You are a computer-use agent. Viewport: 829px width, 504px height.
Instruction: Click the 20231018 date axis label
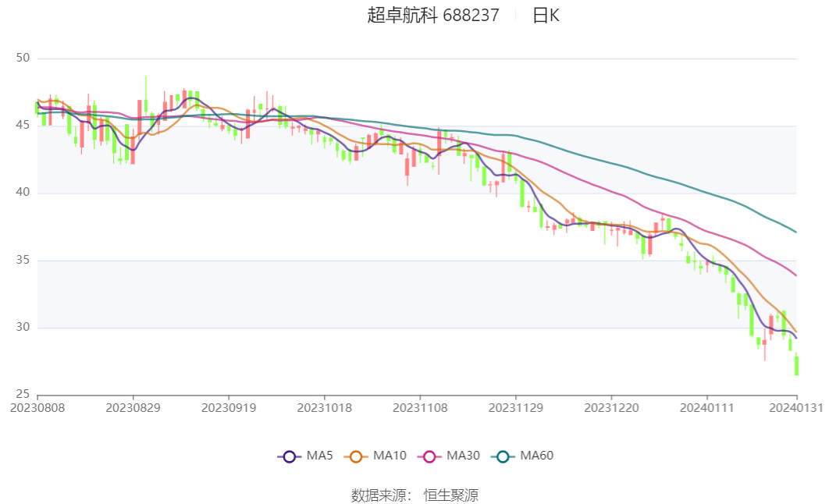click(x=325, y=407)
